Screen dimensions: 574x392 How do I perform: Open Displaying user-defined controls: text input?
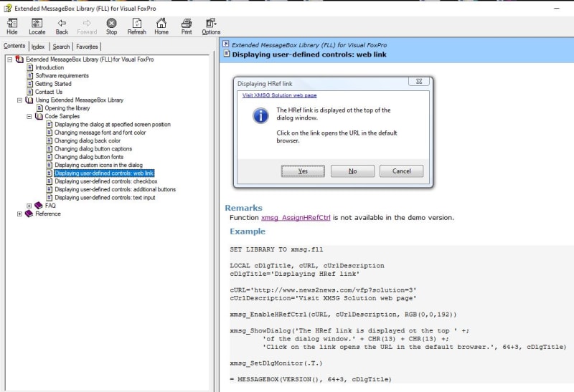coord(105,198)
